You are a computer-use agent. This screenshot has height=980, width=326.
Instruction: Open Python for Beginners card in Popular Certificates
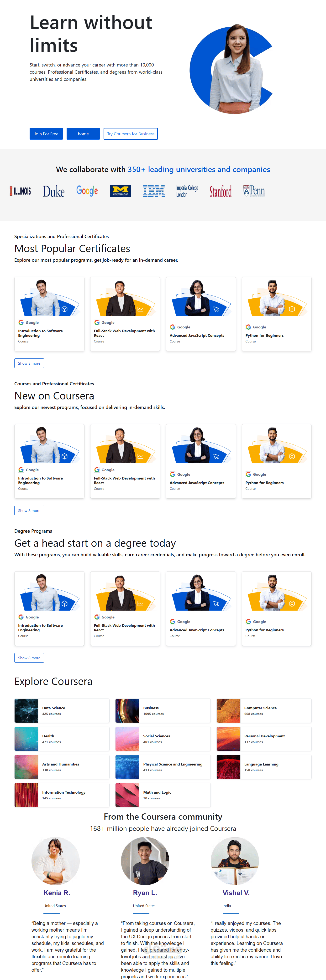(x=277, y=314)
